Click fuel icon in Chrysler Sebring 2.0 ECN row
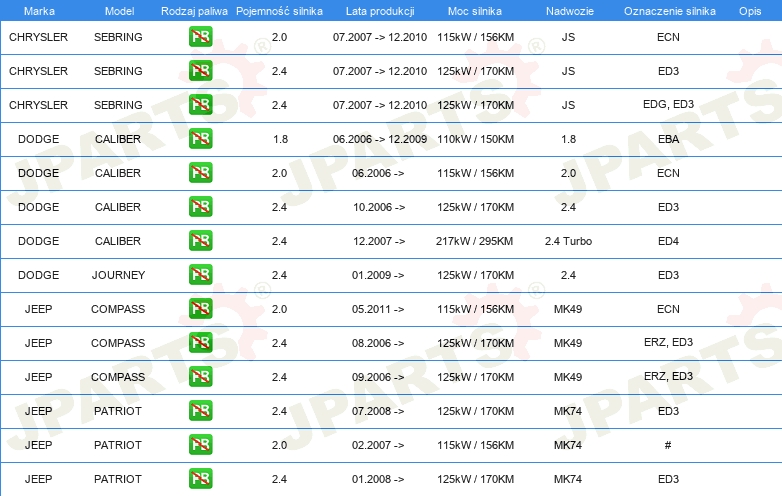782x496 pixels. [x=200, y=37]
